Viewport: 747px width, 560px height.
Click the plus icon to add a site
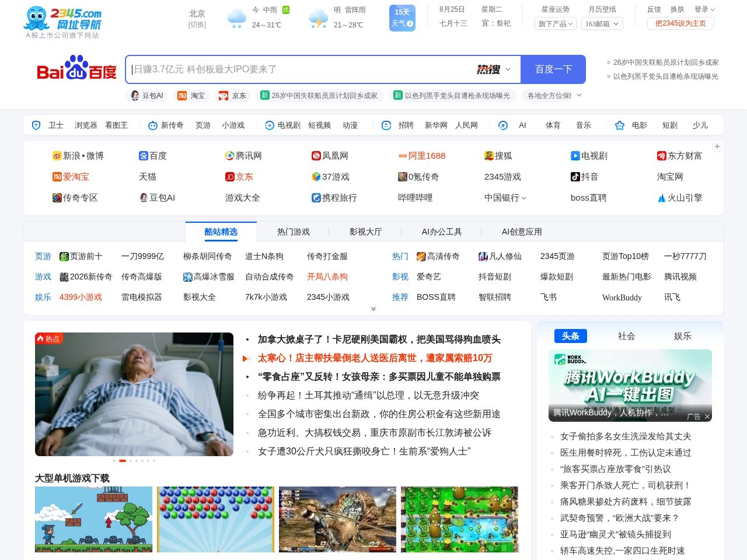pyautogui.click(x=717, y=146)
